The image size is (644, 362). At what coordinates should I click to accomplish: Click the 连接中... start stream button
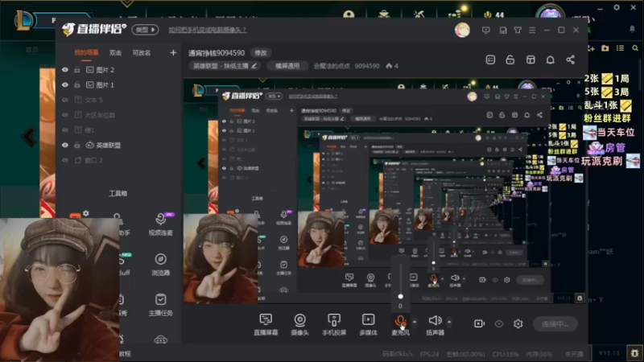click(555, 324)
